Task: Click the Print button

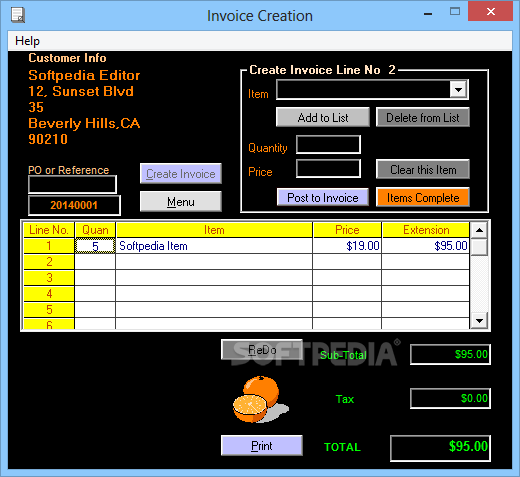Action: [x=262, y=445]
